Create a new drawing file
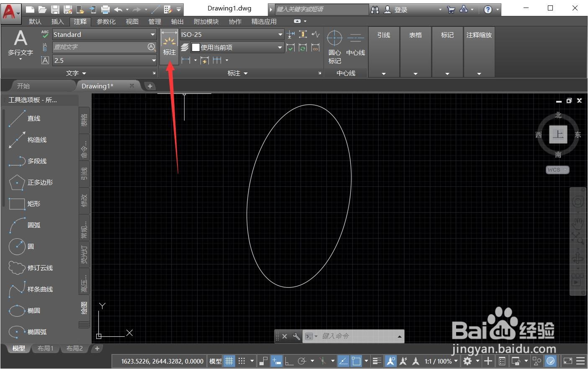 tap(30, 9)
